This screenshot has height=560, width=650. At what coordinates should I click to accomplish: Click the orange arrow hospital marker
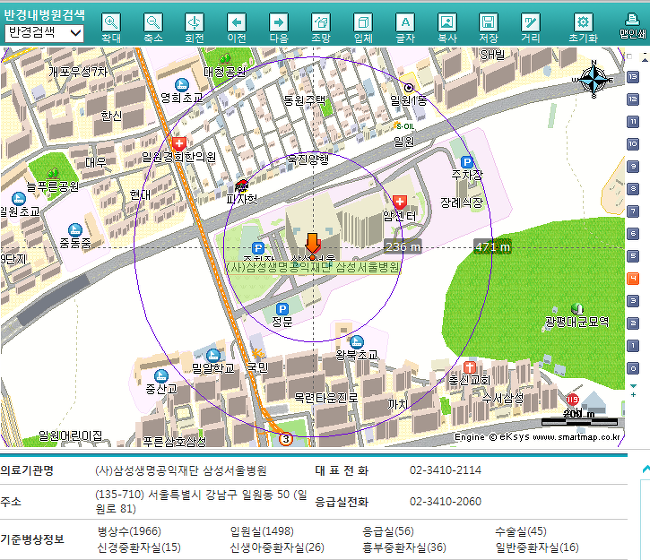[313, 245]
